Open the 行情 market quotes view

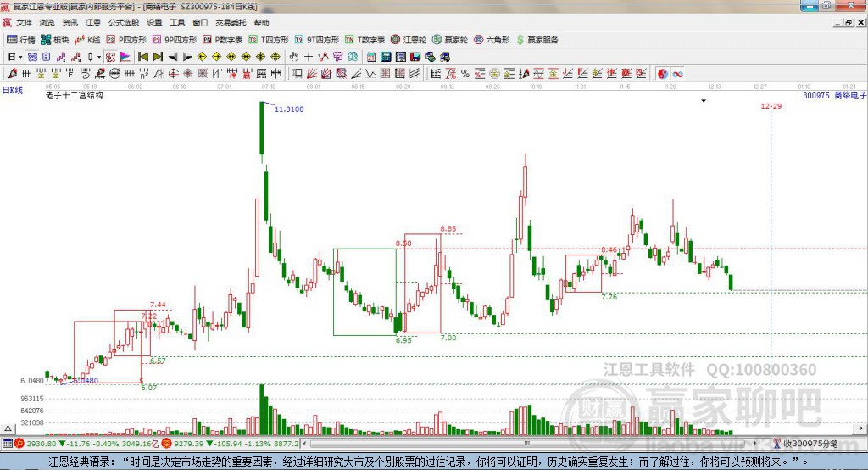tap(21, 40)
